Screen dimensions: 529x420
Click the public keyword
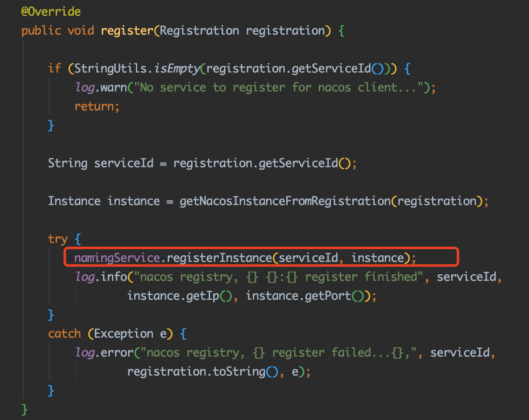point(41,30)
